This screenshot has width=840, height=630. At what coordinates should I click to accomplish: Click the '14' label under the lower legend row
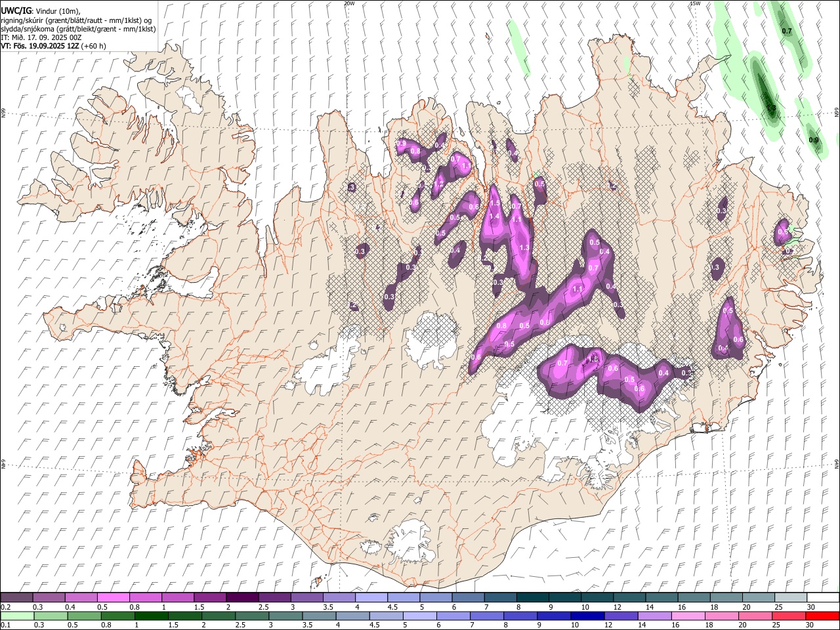point(642,625)
